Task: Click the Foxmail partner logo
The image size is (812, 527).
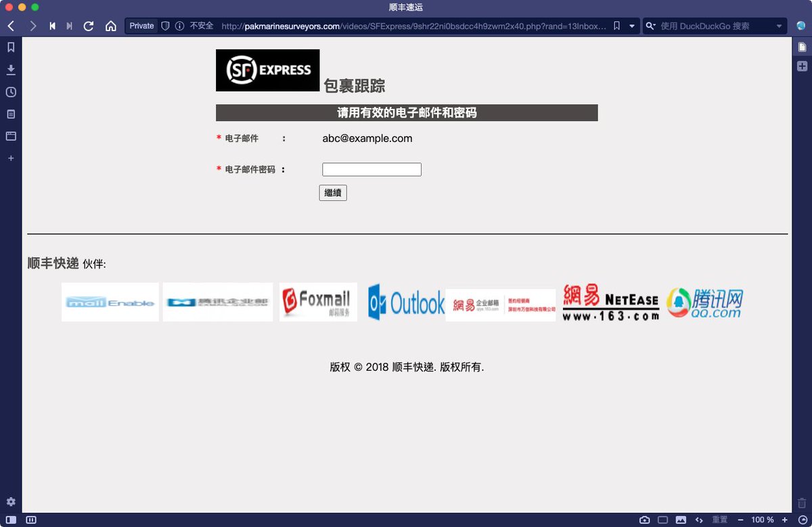Action: tap(318, 302)
